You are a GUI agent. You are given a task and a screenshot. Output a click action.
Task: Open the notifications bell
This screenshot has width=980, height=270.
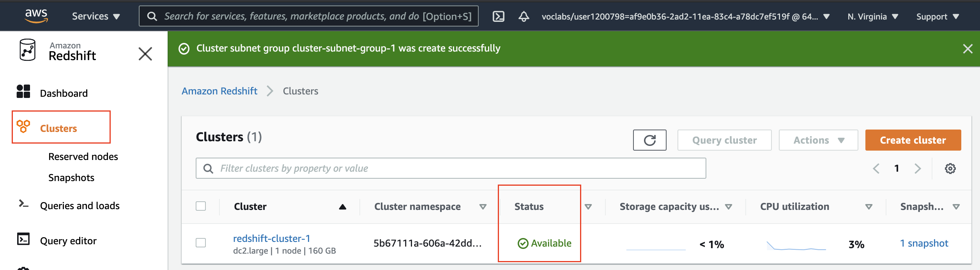click(x=524, y=16)
